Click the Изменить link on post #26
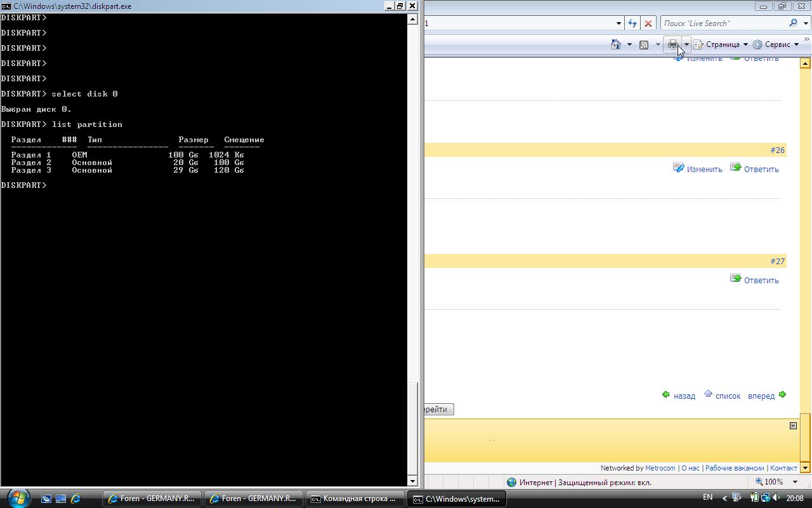The width and height of the screenshot is (812, 508). coord(704,169)
